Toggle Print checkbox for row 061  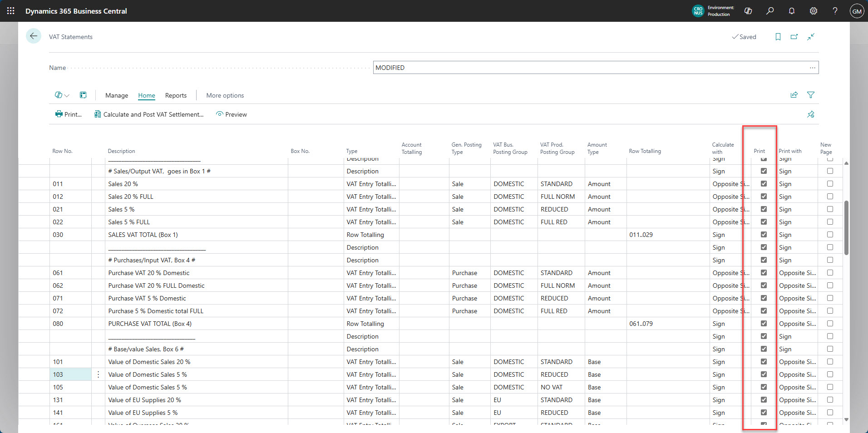tap(764, 273)
